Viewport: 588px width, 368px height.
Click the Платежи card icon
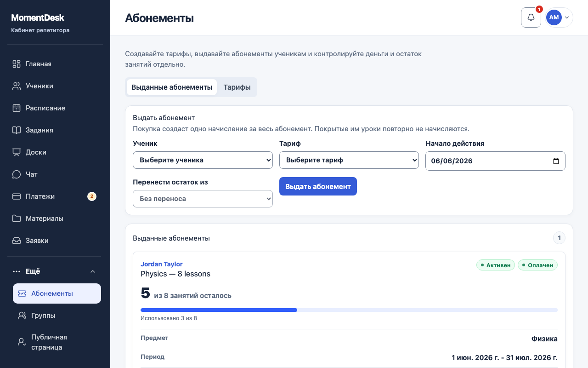17,196
